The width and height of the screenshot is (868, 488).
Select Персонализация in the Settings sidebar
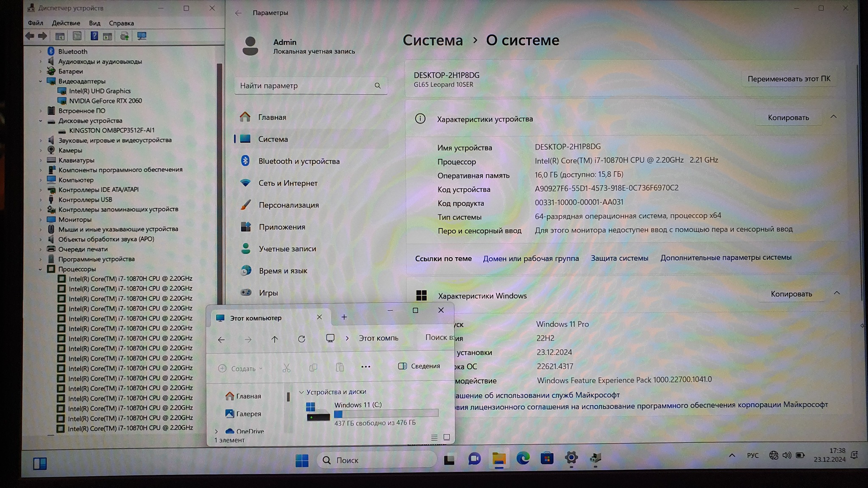289,205
